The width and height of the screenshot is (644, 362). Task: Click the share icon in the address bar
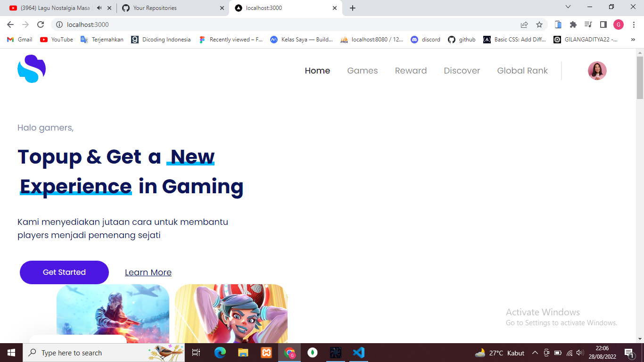[x=524, y=25]
